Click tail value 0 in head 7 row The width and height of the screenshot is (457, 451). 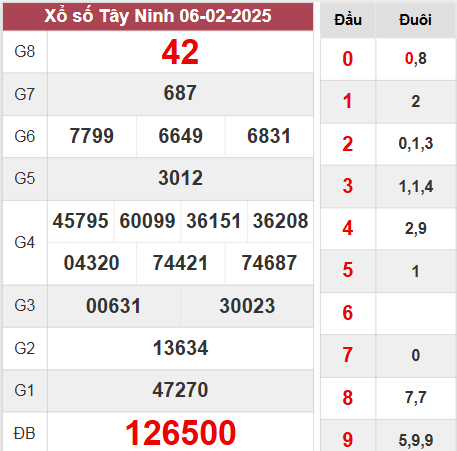pos(416,355)
